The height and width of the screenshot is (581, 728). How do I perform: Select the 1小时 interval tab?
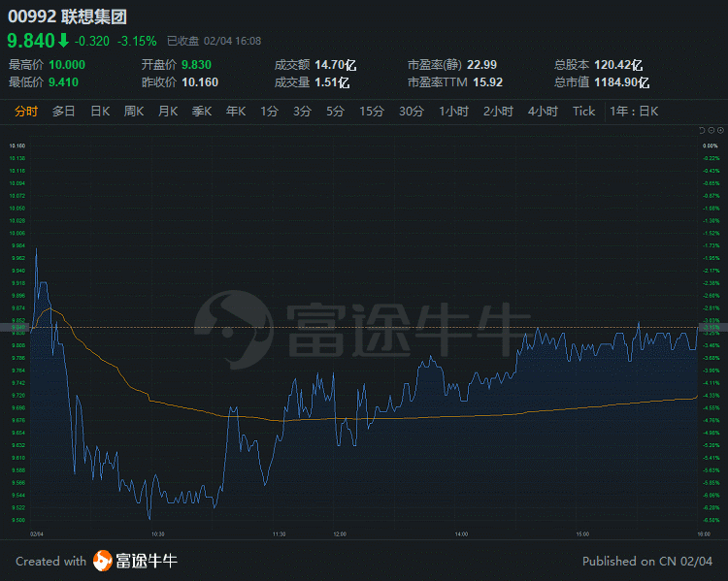point(453,112)
